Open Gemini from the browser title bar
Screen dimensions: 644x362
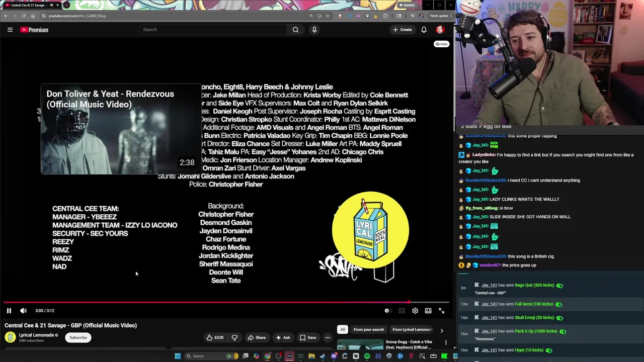(x=406, y=5)
